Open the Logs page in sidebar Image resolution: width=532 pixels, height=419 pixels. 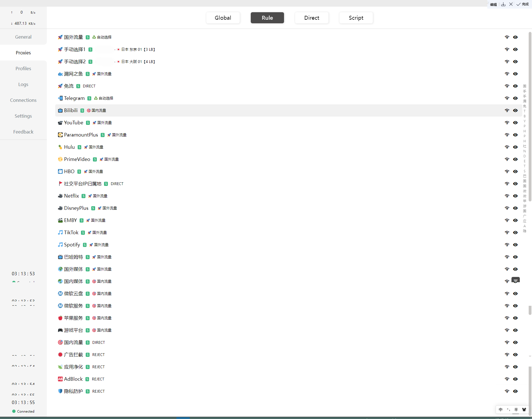pyautogui.click(x=23, y=84)
